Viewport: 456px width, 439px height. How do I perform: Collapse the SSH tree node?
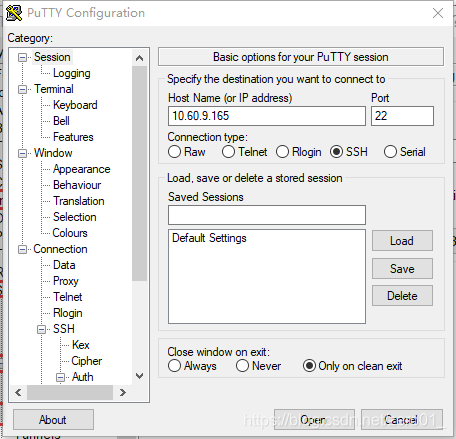tap(41, 329)
